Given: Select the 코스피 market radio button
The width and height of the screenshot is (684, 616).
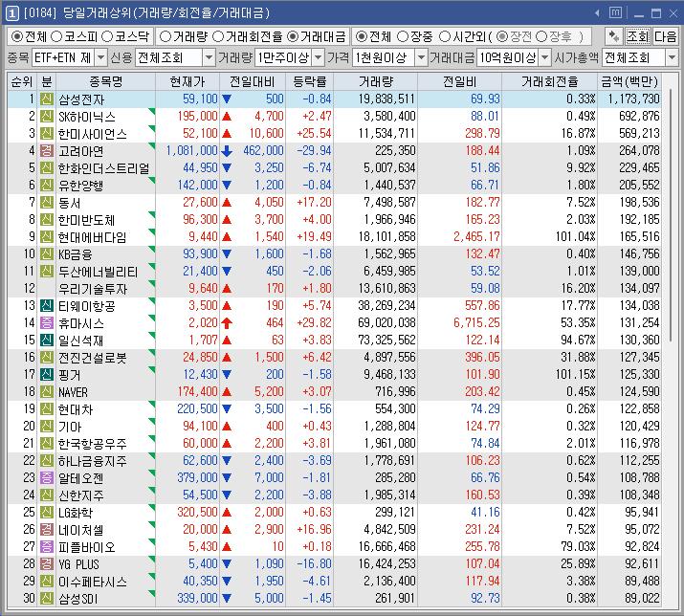Looking at the screenshot, I should click(x=56, y=36).
